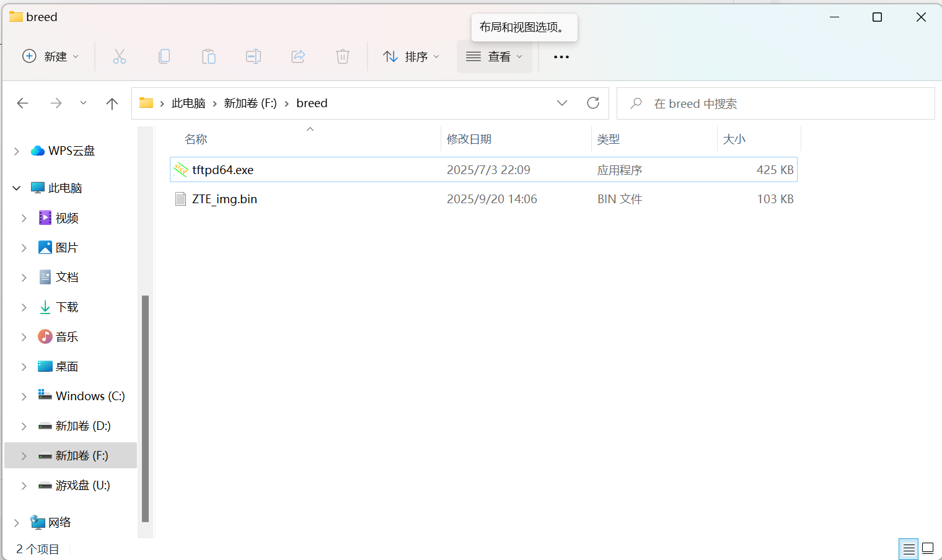
Task: Click the ZTE_img.bin file icon
Action: point(180,199)
